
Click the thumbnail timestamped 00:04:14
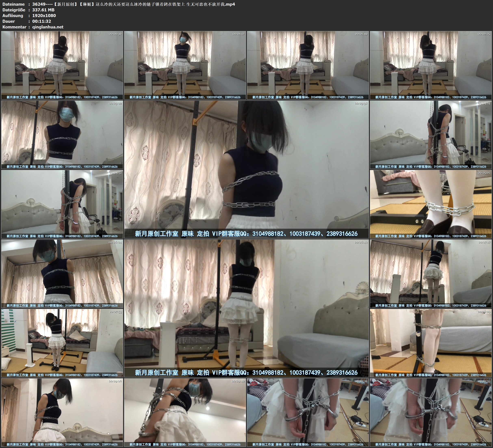(x=431, y=135)
